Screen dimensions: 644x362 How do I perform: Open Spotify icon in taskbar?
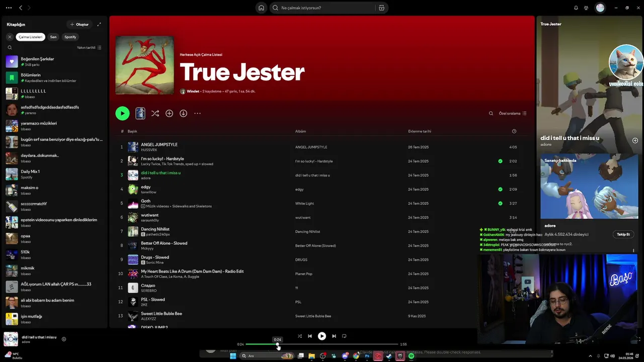(411, 356)
